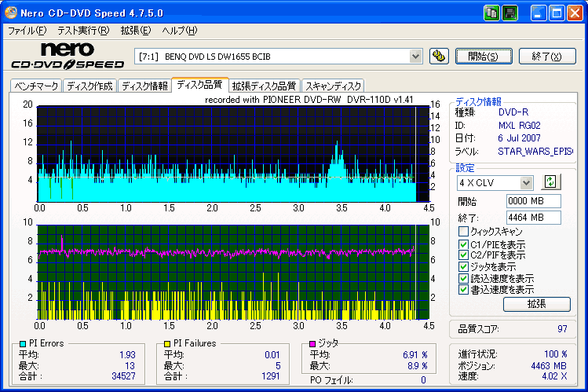
Task: Click the 開始(S) start button
Action: click(x=484, y=57)
